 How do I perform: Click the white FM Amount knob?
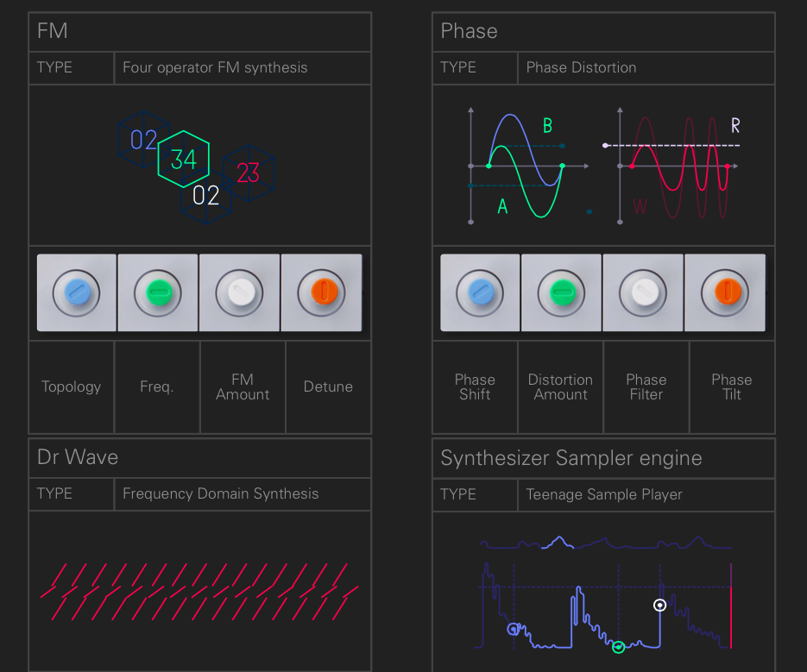(x=239, y=292)
